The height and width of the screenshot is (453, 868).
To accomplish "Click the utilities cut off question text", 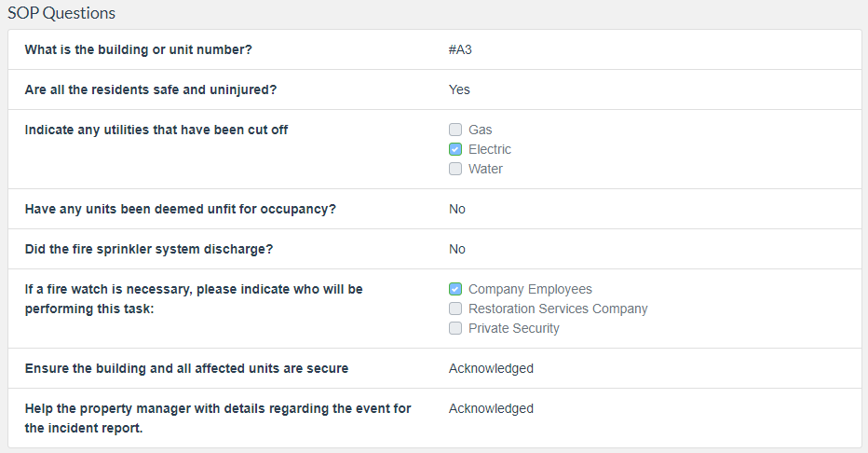I will pos(156,130).
